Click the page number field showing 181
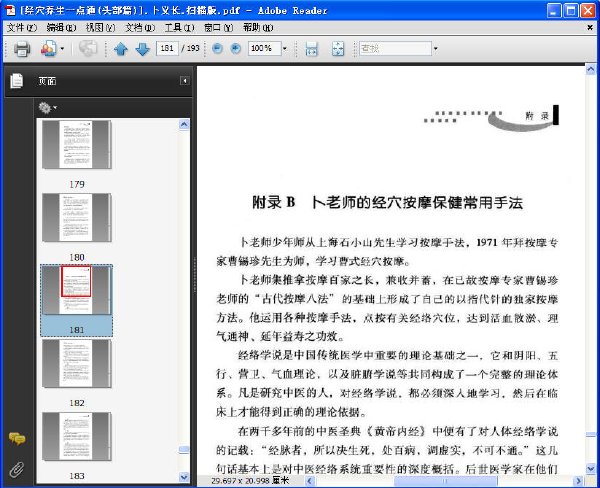This screenshot has height=488, width=600. click(167, 48)
